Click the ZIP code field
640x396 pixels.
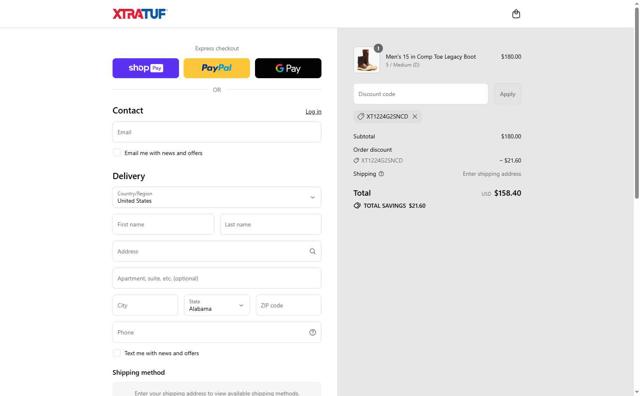pos(289,305)
